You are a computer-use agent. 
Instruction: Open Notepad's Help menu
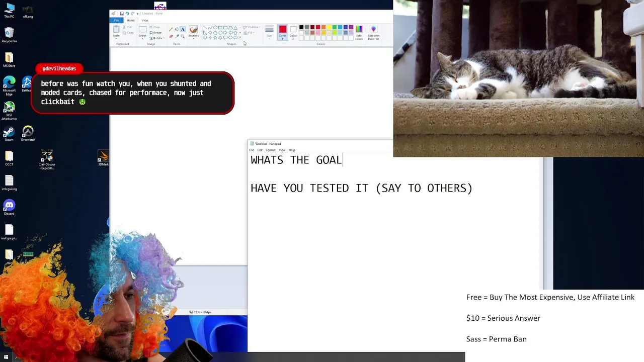(292, 150)
